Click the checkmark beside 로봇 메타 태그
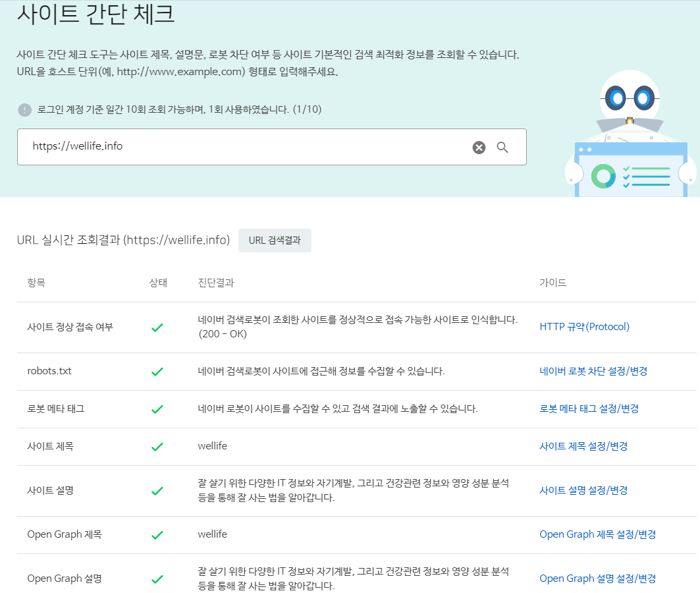The height and width of the screenshot is (593, 700). [x=157, y=409]
